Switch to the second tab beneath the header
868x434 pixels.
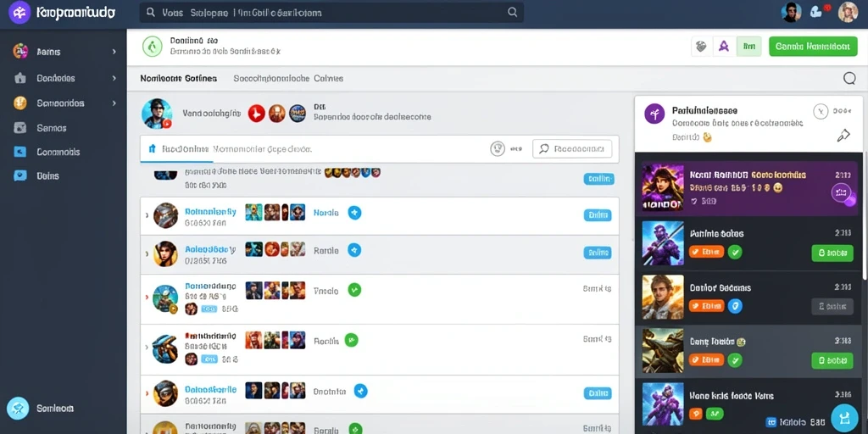click(288, 79)
